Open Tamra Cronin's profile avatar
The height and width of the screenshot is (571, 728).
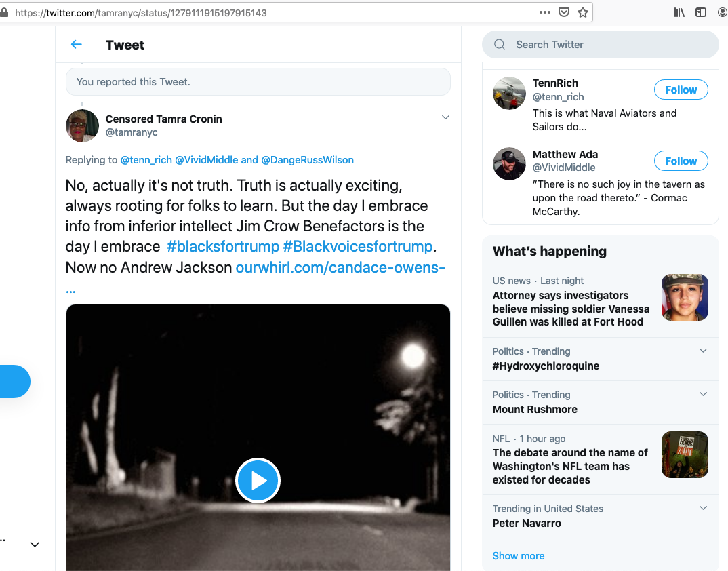[82, 125]
